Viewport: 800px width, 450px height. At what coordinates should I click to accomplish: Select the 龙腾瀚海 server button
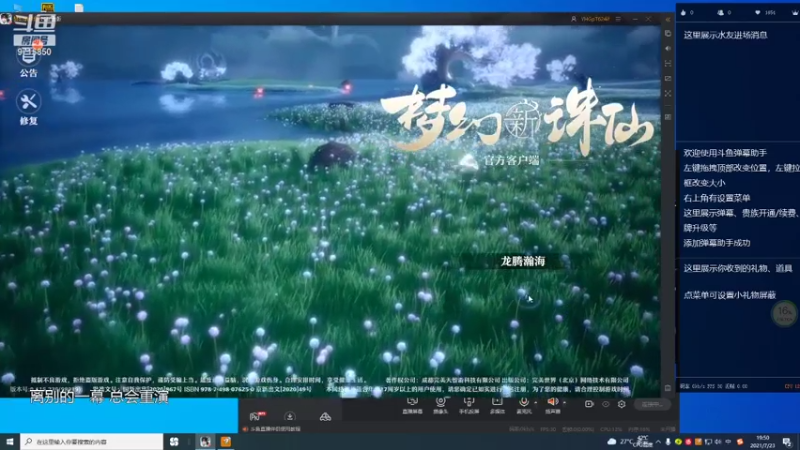click(522, 261)
